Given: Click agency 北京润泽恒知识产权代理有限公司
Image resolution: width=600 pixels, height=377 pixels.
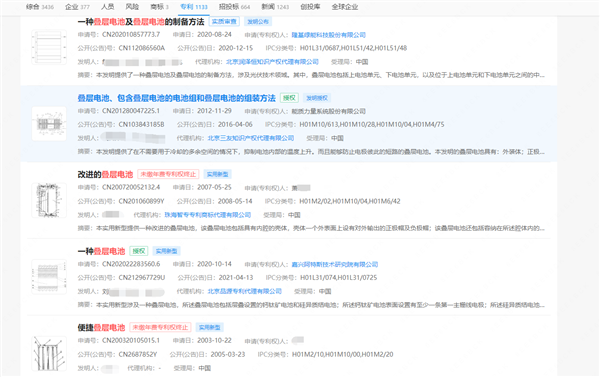Looking at the screenshot, I should click(x=272, y=62).
